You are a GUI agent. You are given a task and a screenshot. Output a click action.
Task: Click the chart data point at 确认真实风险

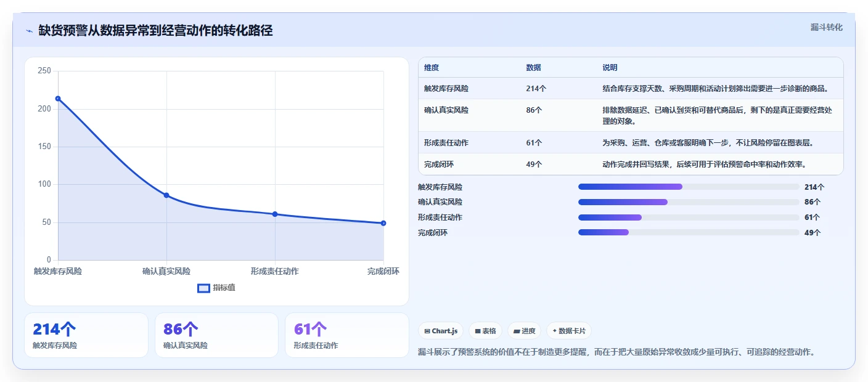166,195
